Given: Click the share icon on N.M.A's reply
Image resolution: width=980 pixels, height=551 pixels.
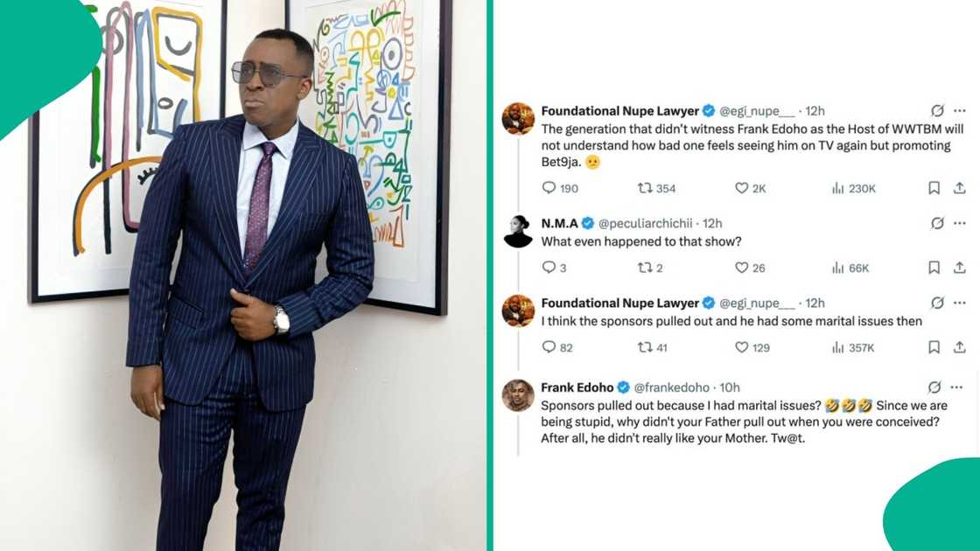Looking at the screenshot, I should 958,268.
